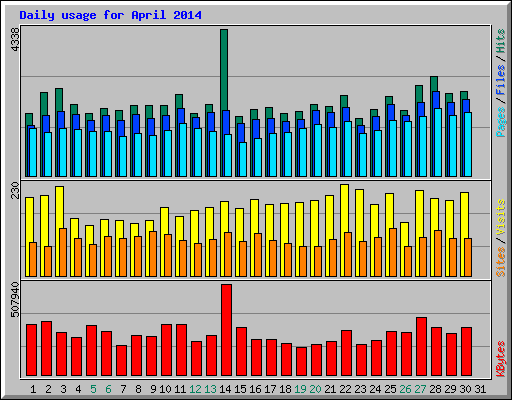
Task: Select the 507940 KBytes axis value
Action: point(15,299)
